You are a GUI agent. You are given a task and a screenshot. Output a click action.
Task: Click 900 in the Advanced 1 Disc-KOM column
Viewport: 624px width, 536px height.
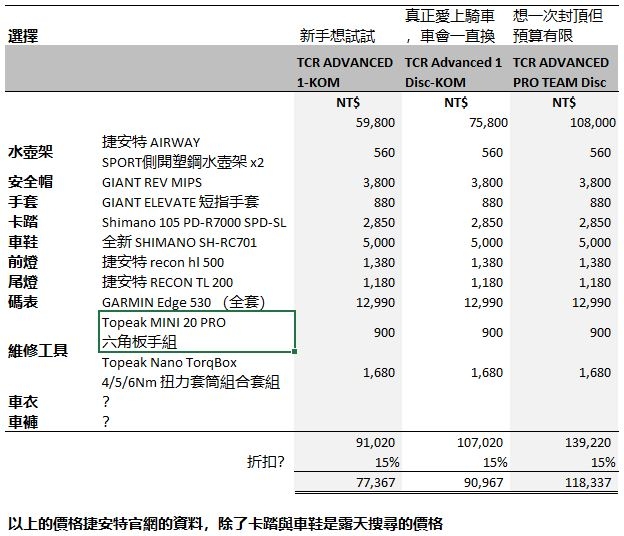[492, 332]
